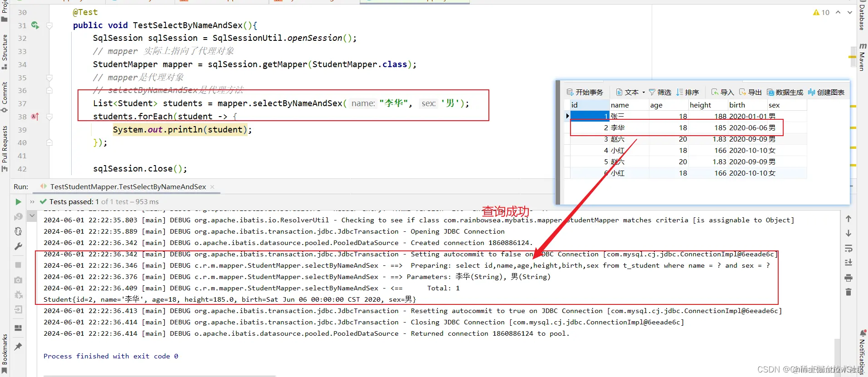Click the height column header in Navicat

tap(707, 105)
